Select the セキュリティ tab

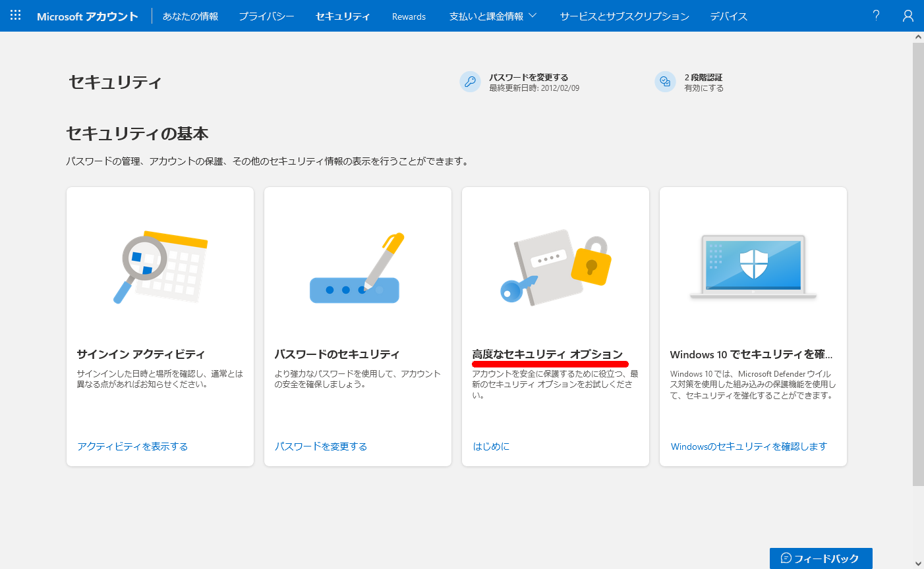[x=343, y=16]
